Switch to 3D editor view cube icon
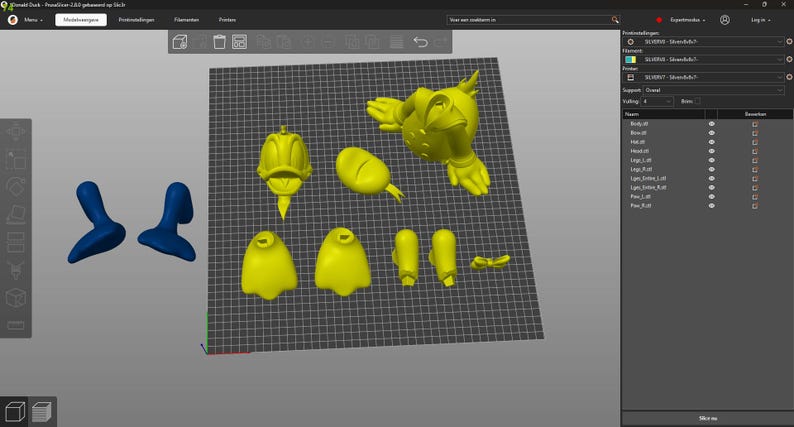The width and height of the screenshot is (794, 427). pyautogui.click(x=15, y=412)
